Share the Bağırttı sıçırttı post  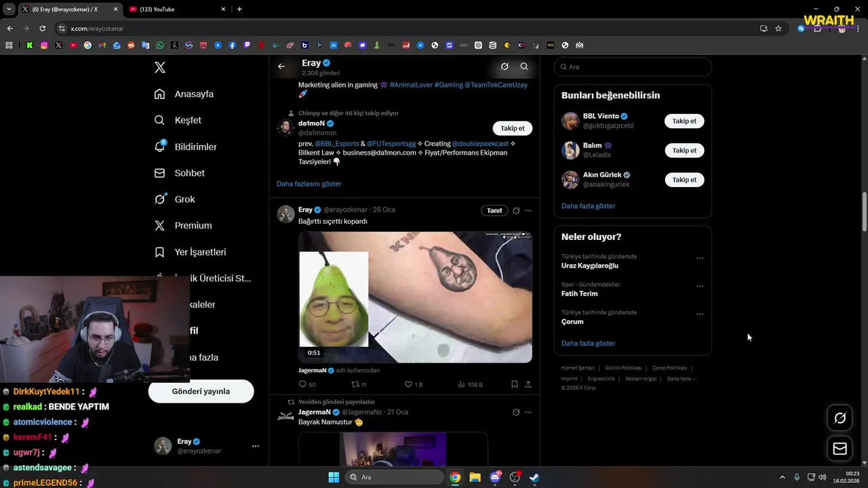click(x=528, y=384)
